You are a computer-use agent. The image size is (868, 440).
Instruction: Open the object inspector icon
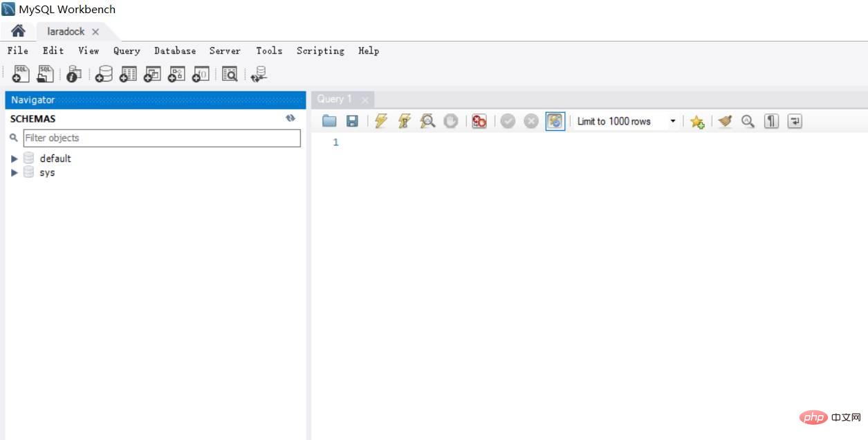pyautogui.click(x=74, y=74)
